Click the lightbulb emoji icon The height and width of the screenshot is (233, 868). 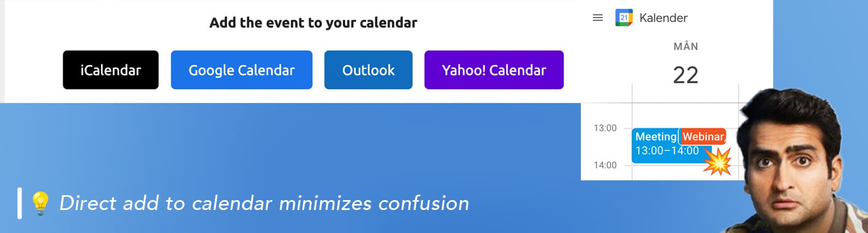tap(41, 203)
